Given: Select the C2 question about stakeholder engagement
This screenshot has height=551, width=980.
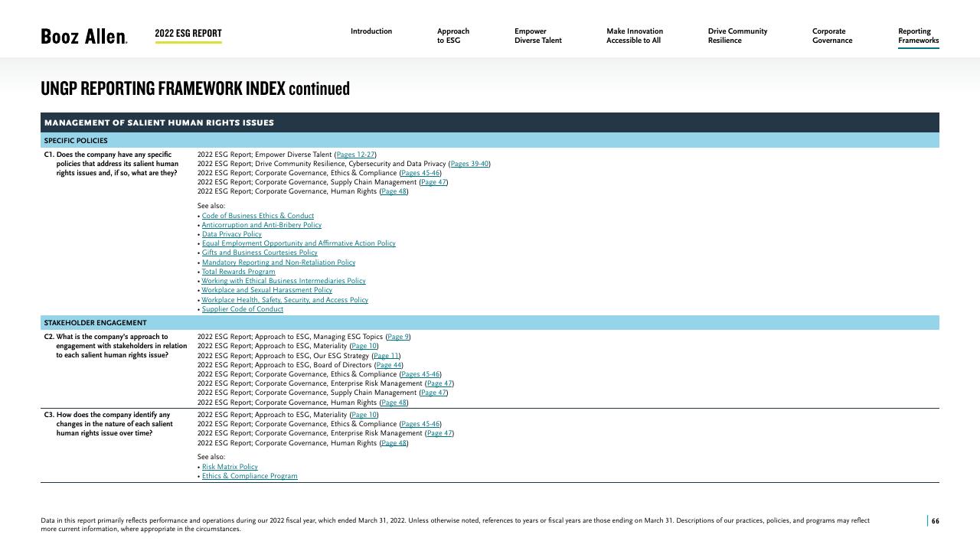Looking at the screenshot, I should point(116,346).
